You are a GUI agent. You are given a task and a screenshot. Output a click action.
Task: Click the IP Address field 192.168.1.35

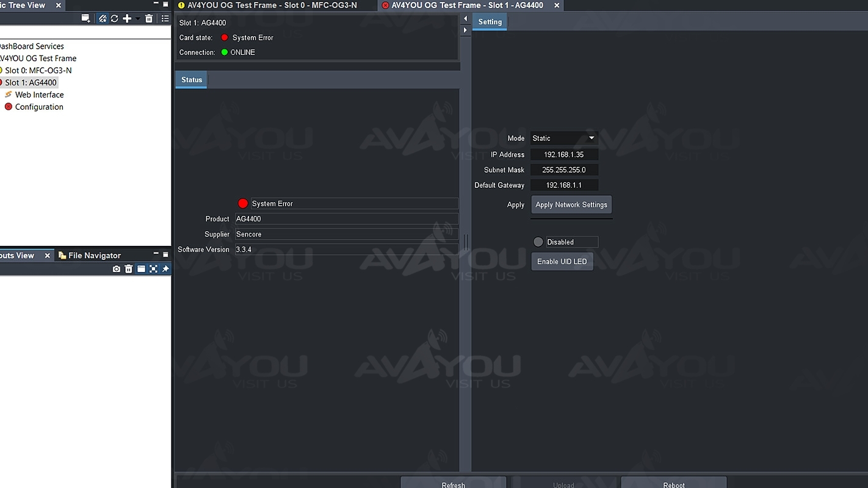click(564, 155)
